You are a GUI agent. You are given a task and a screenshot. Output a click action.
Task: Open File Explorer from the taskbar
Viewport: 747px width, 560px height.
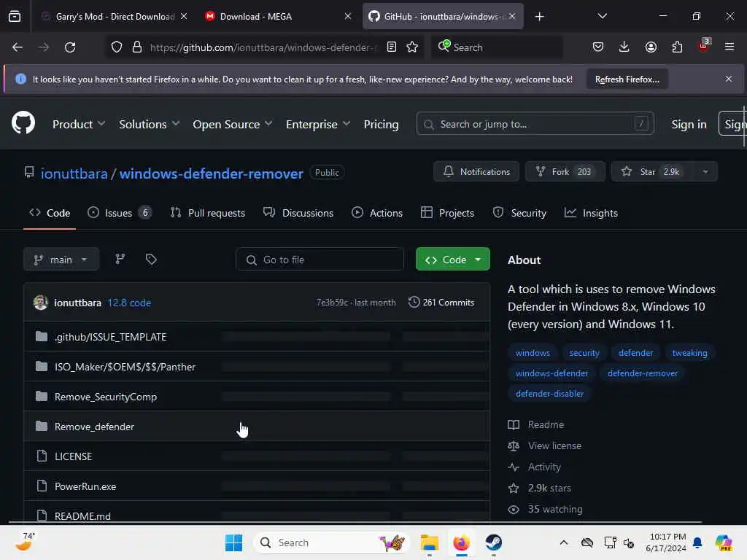click(429, 542)
